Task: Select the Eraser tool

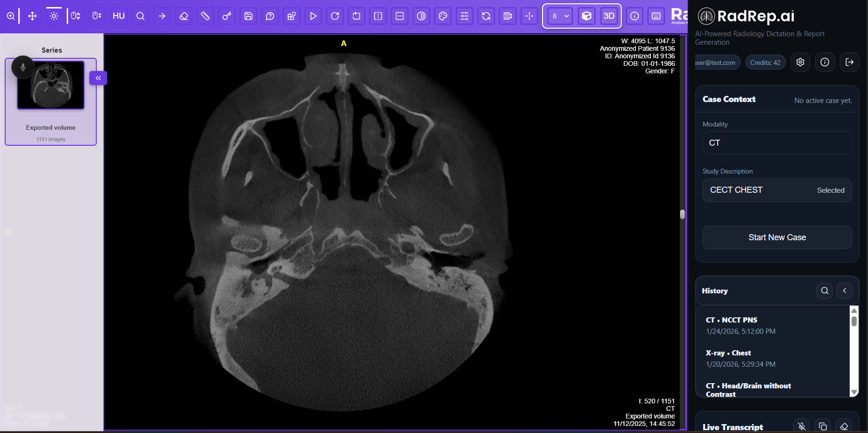Action: point(183,16)
